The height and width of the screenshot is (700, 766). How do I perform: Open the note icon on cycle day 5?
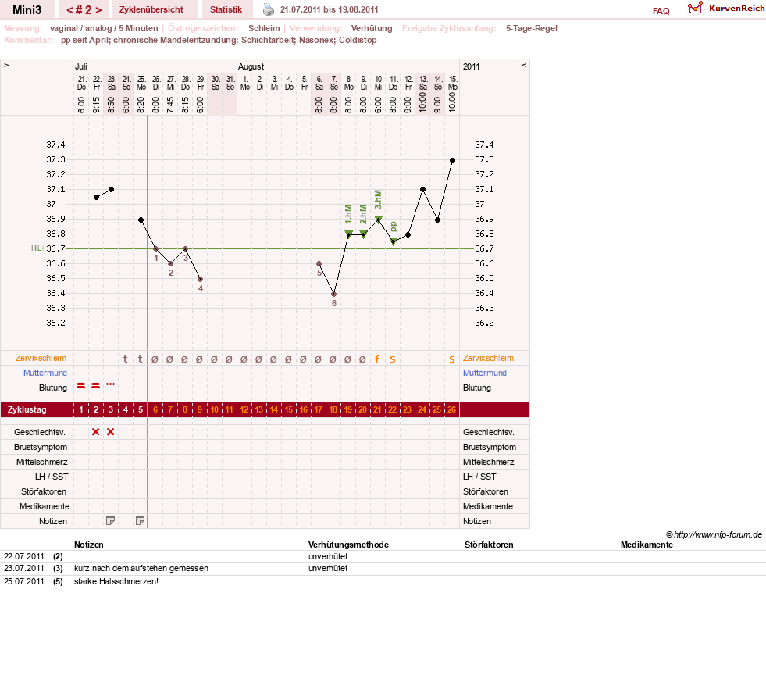141,521
